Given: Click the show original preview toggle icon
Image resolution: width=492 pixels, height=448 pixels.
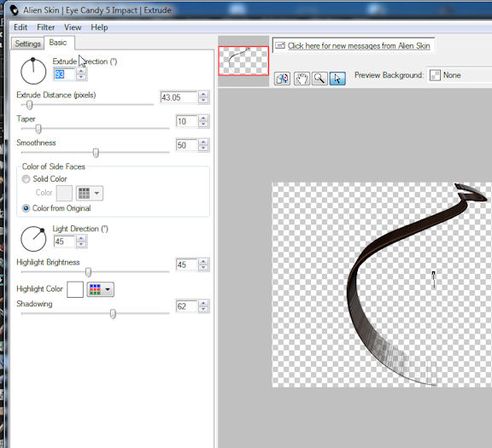Looking at the screenshot, I should (282, 79).
